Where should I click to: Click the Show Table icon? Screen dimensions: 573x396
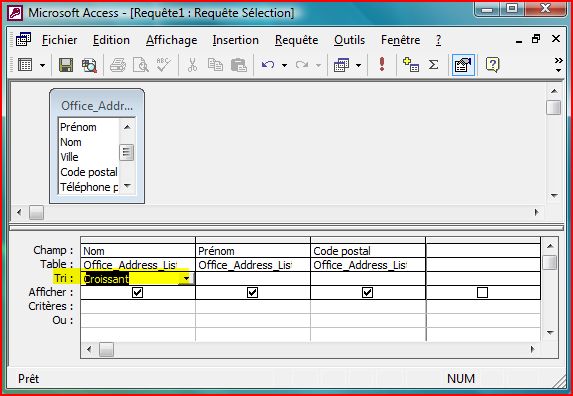411,65
